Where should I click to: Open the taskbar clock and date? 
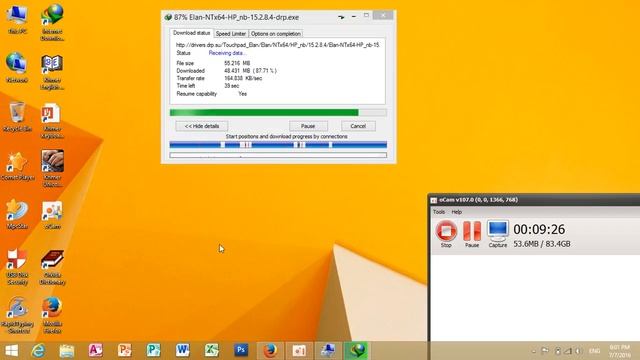coord(620,351)
